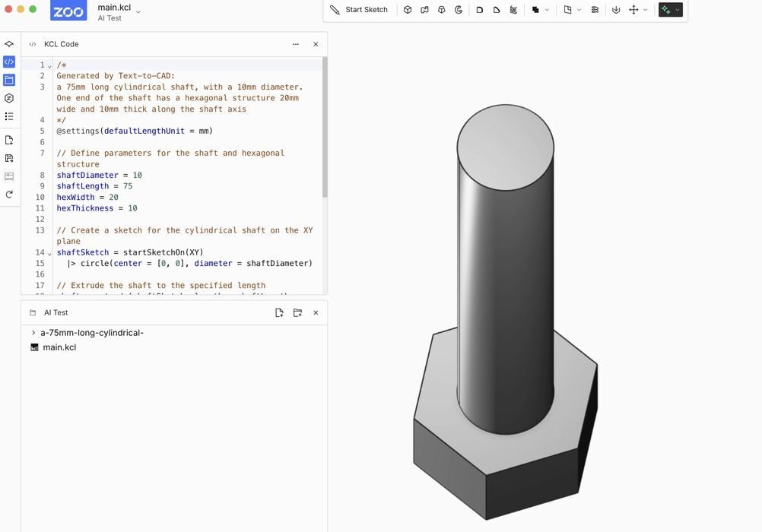Click the Start Sketch button
Screen dimensions: 762x532
click(359, 10)
